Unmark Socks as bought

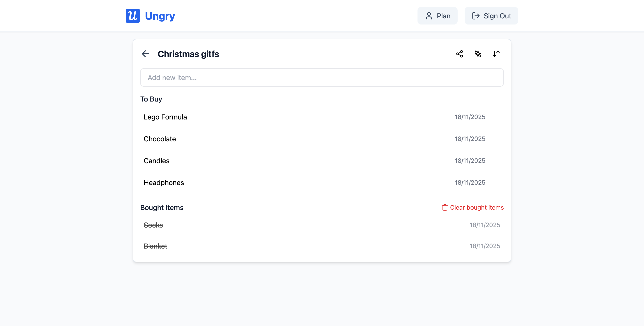click(153, 225)
